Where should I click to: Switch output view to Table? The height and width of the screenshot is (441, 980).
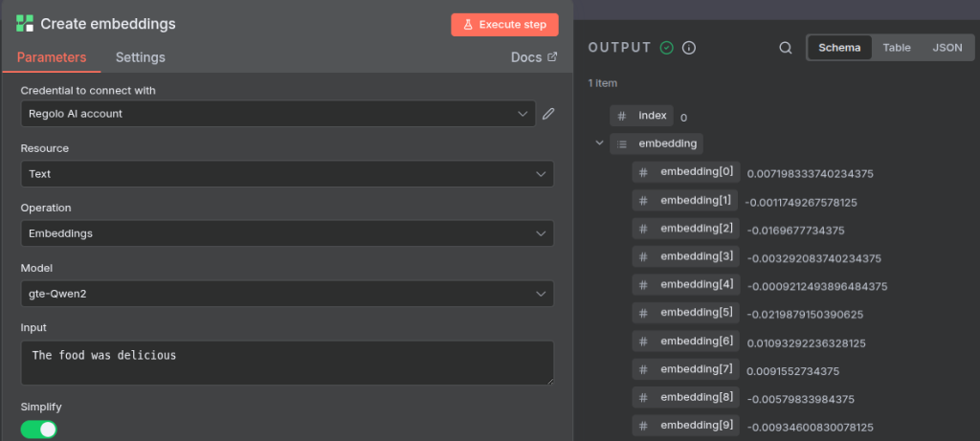[x=896, y=48]
